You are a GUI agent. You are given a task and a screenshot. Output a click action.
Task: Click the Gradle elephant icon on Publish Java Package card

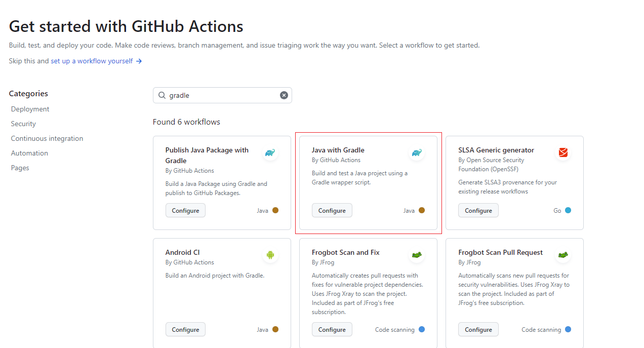pyautogui.click(x=270, y=152)
